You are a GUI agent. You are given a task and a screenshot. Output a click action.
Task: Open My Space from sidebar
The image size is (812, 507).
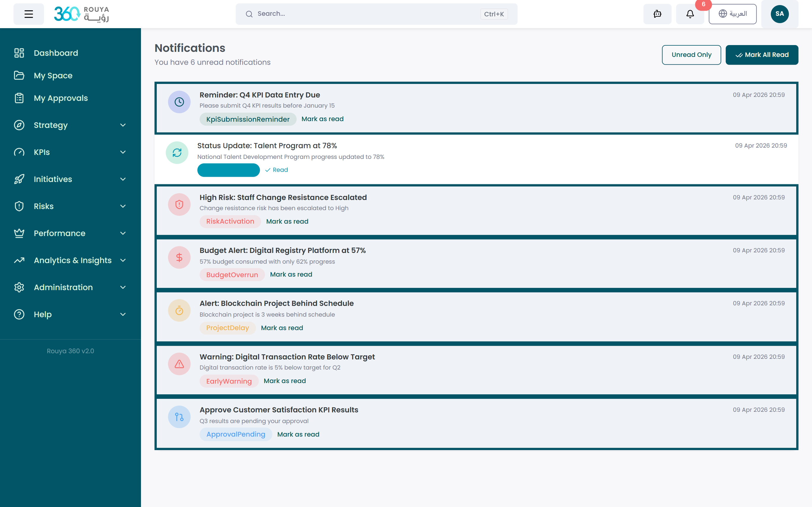tap(53, 75)
